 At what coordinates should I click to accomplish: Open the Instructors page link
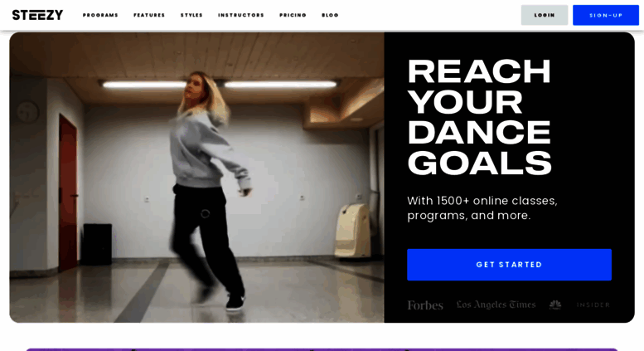click(241, 15)
